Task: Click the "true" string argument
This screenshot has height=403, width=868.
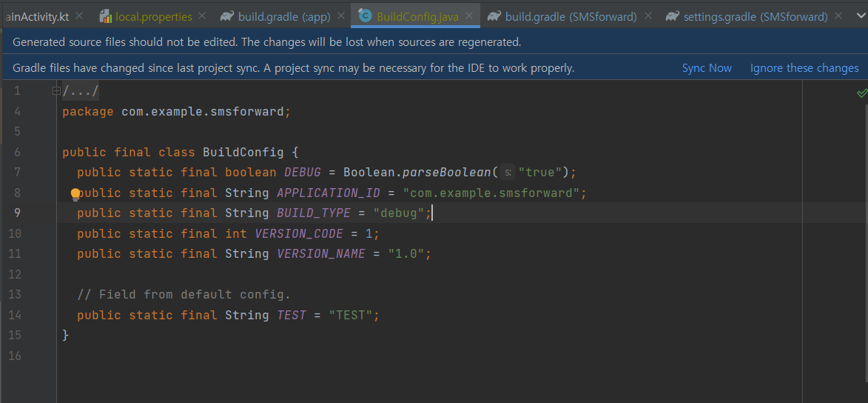Action: [x=540, y=173]
